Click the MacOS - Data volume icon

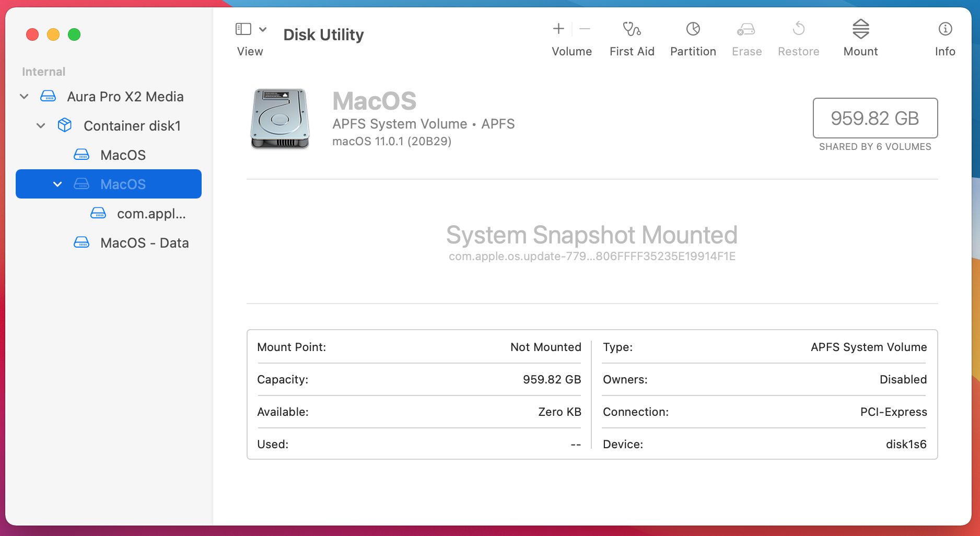pyautogui.click(x=81, y=242)
